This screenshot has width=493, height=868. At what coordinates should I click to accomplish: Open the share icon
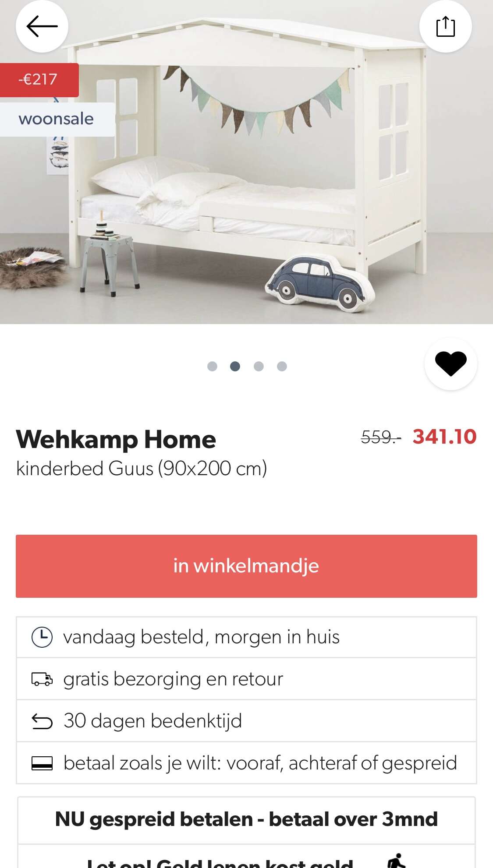pos(446,27)
